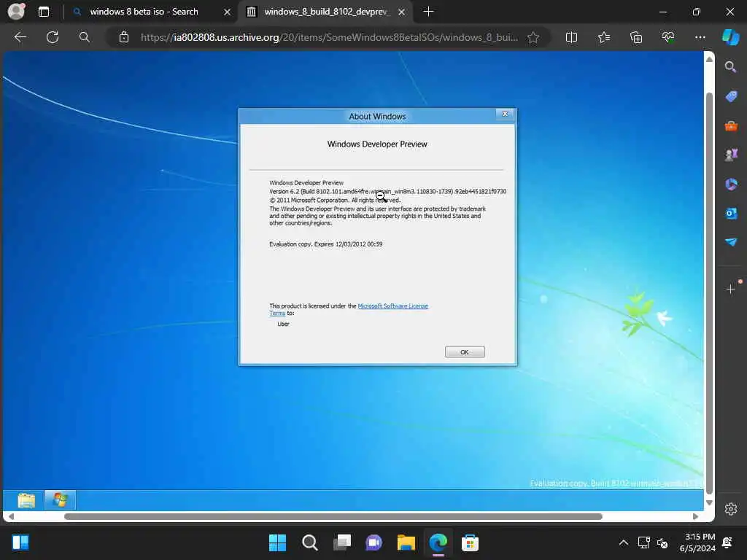The width and height of the screenshot is (747, 560).
Task: Close the windows_8_build_8102 tab
Action: point(402,12)
